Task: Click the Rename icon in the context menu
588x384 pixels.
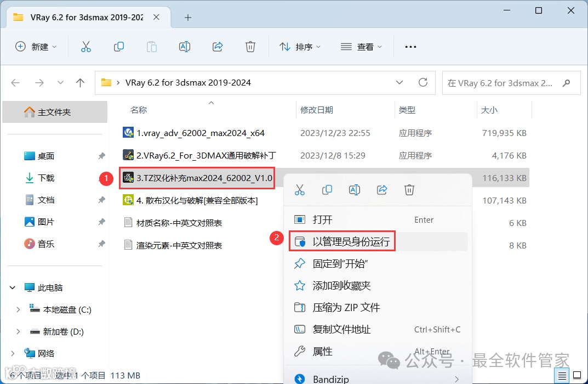Action: pyautogui.click(x=355, y=190)
